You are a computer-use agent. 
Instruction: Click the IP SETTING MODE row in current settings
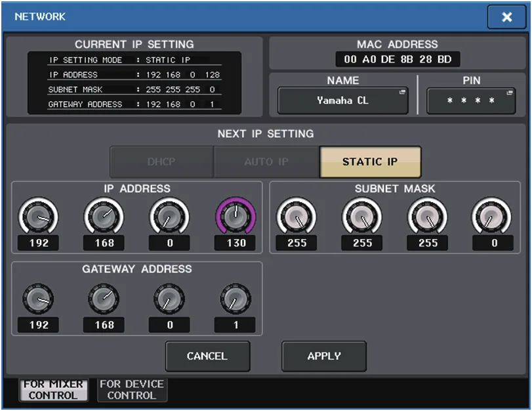(134, 60)
